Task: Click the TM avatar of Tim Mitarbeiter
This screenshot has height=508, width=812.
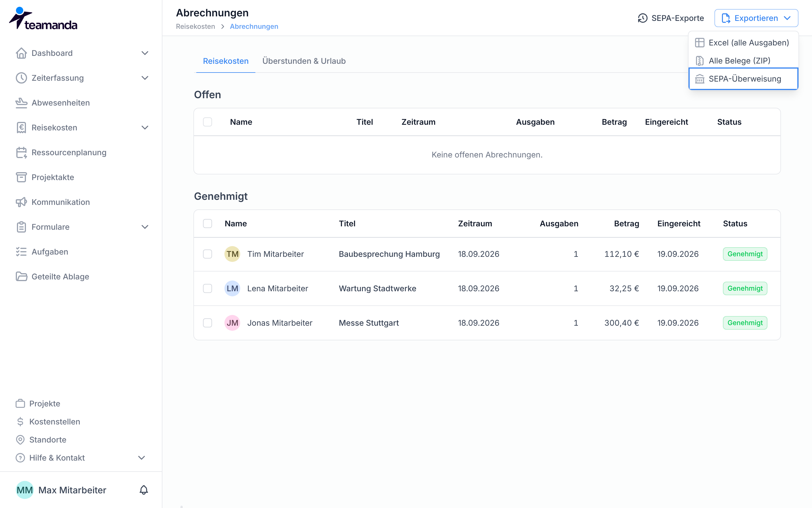Action: click(232, 254)
